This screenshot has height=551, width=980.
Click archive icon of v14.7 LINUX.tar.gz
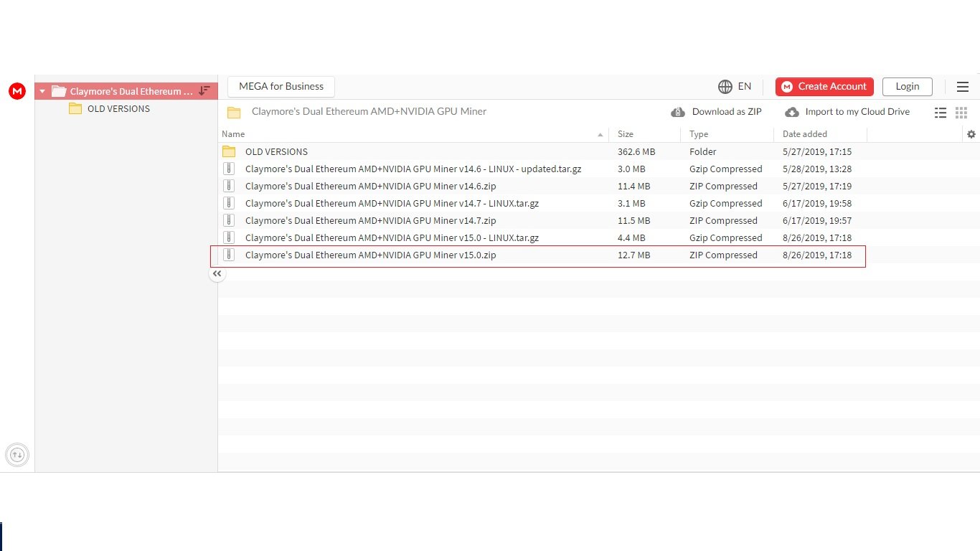(229, 203)
